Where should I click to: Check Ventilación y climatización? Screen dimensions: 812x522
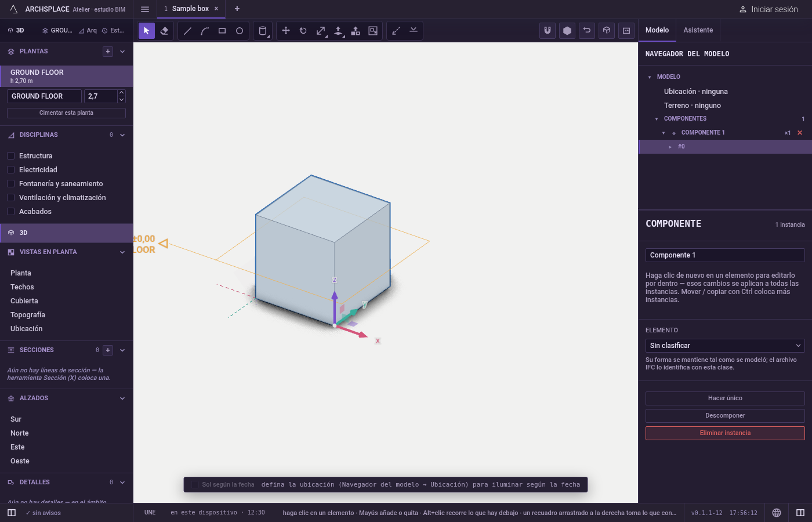tap(10, 198)
